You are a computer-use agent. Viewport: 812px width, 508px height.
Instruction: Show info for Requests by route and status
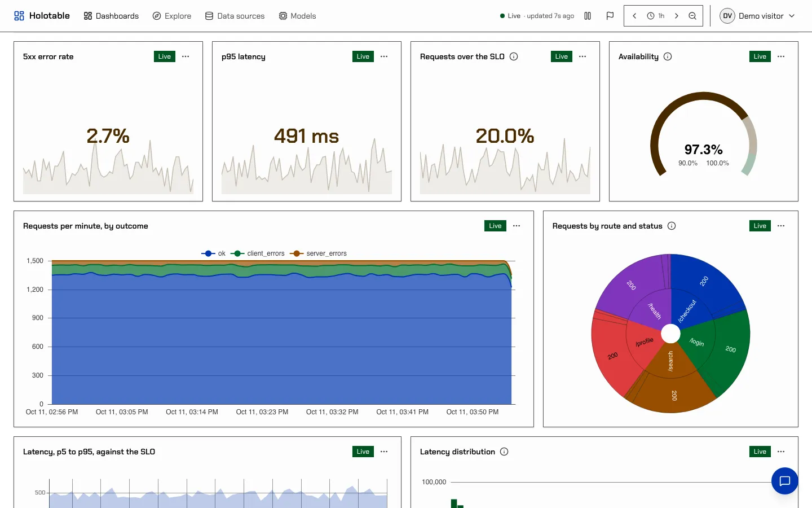coord(672,226)
